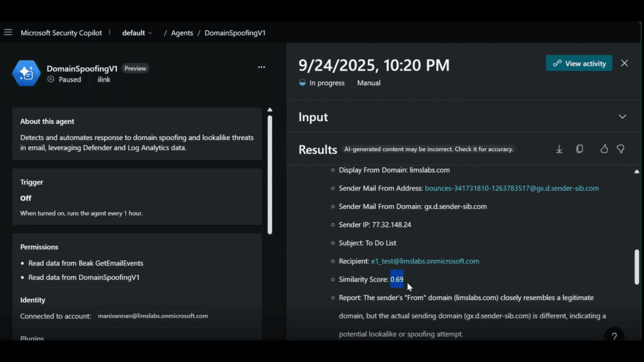Give thumbs down feedback on results
The width and height of the screenshot is (644, 362).
click(620, 149)
